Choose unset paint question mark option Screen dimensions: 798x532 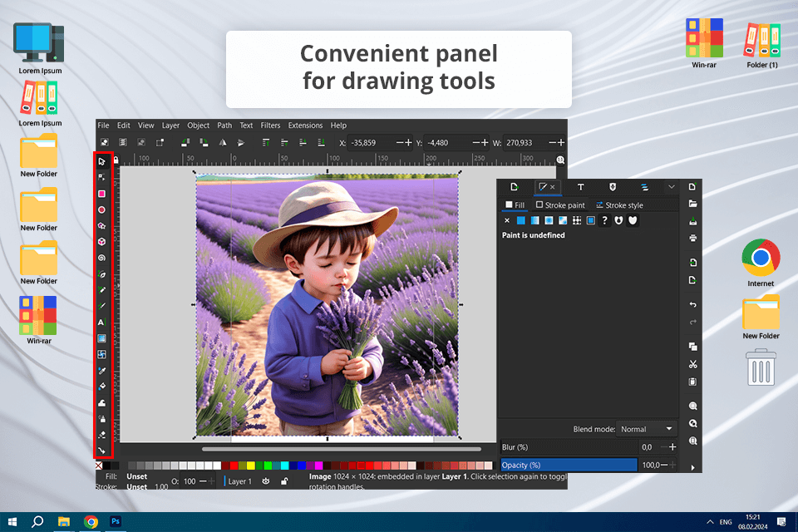click(x=604, y=220)
